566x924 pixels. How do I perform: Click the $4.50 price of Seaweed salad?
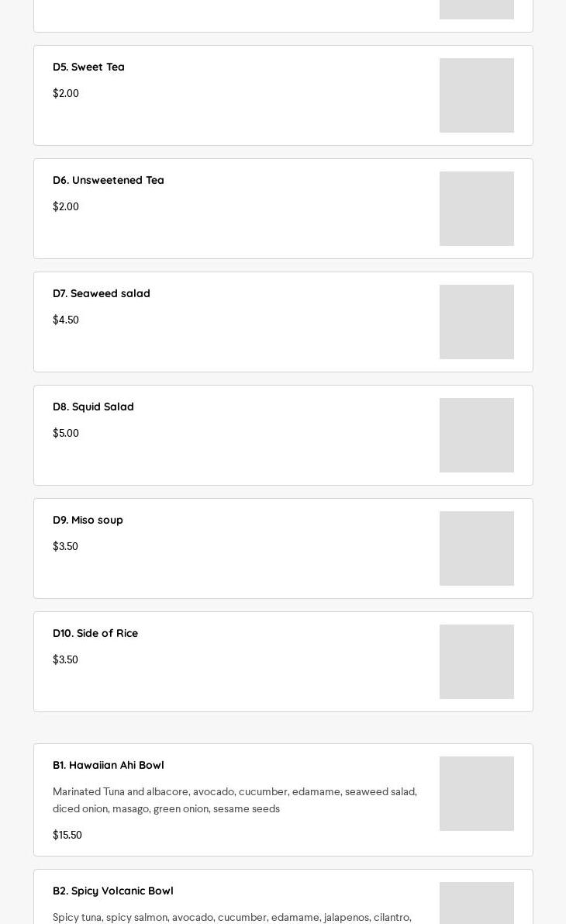66,320
